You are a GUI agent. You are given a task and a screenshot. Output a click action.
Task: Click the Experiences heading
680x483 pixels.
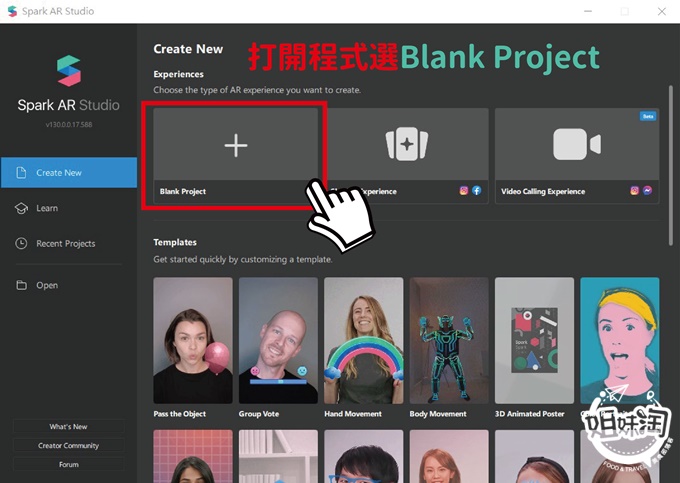coord(178,74)
